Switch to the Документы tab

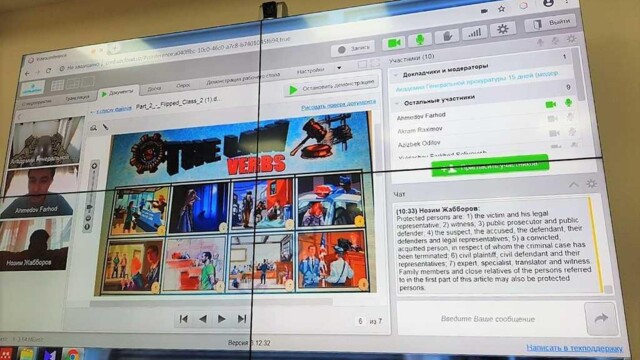coord(118,93)
